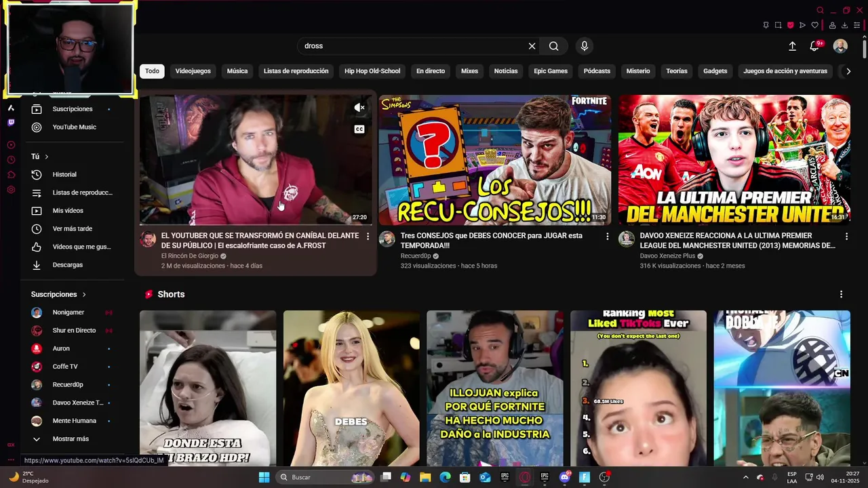The image size is (868, 488).
Task: Click the Opera toolbar heart bookmark icon
Action: click(x=814, y=25)
